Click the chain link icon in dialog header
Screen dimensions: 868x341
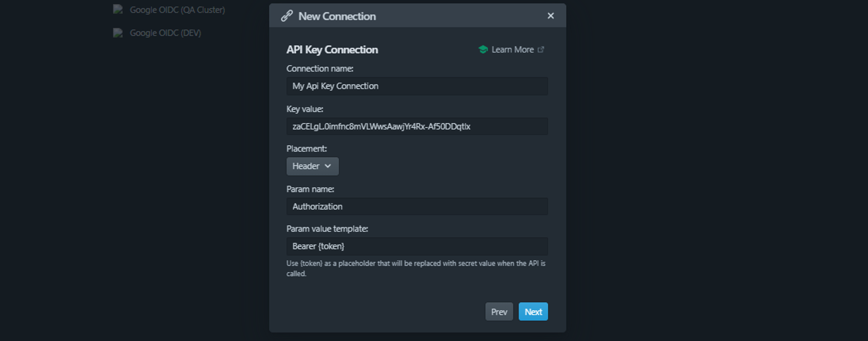tap(286, 16)
